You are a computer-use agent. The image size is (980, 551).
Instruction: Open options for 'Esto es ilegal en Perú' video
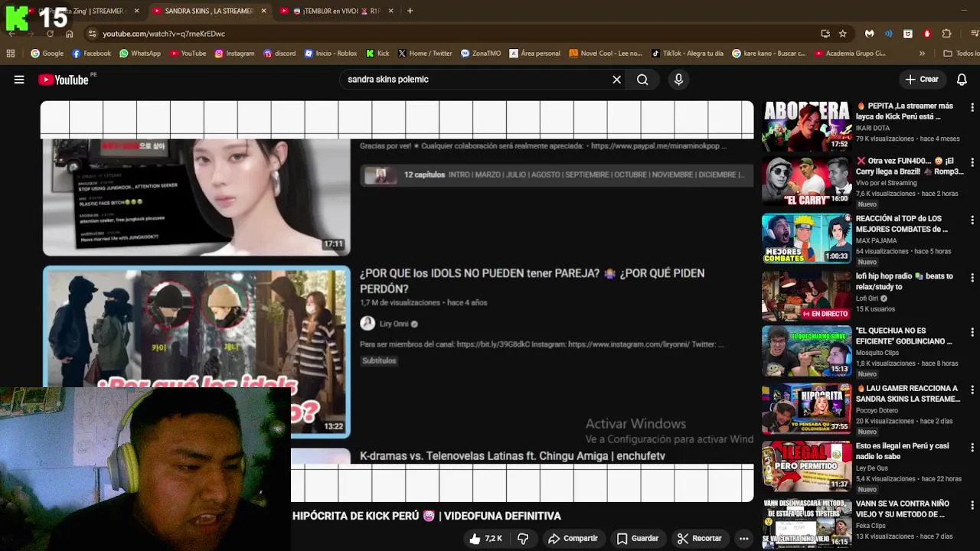click(x=972, y=446)
